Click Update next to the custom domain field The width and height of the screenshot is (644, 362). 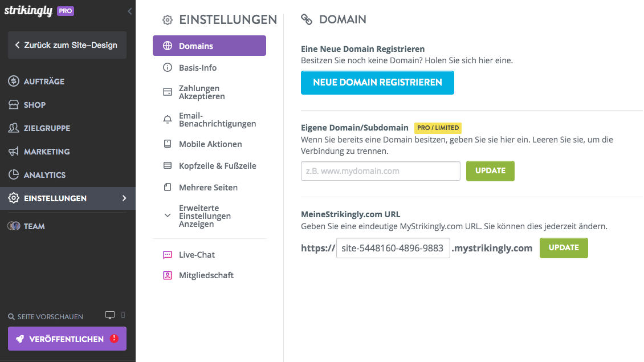(x=490, y=171)
